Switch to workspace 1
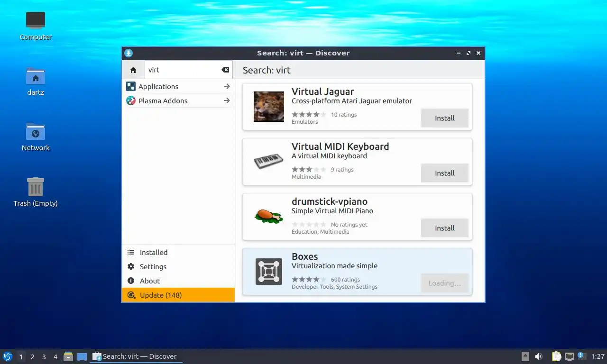This screenshot has height=364, width=607. coord(21,356)
